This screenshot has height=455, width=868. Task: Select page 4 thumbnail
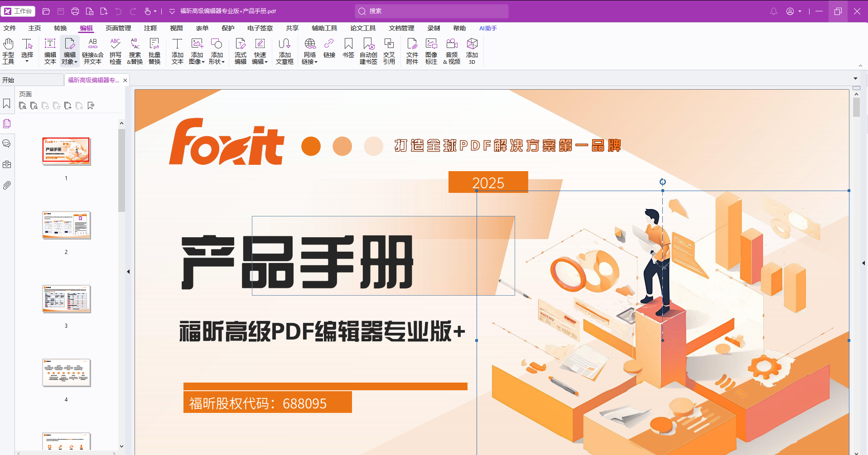(67, 373)
